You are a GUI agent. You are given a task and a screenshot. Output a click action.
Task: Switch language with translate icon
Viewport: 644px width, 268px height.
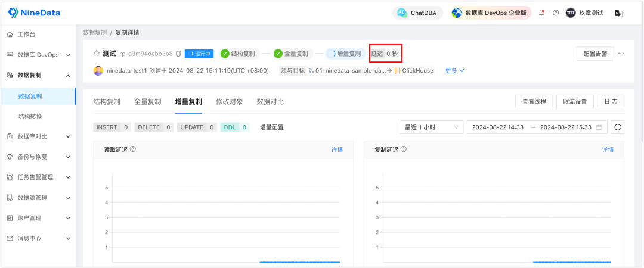pyautogui.click(x=618, y=13)
